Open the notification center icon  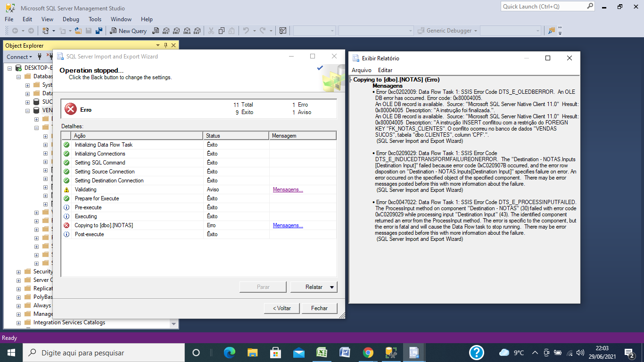click(629, 353)
